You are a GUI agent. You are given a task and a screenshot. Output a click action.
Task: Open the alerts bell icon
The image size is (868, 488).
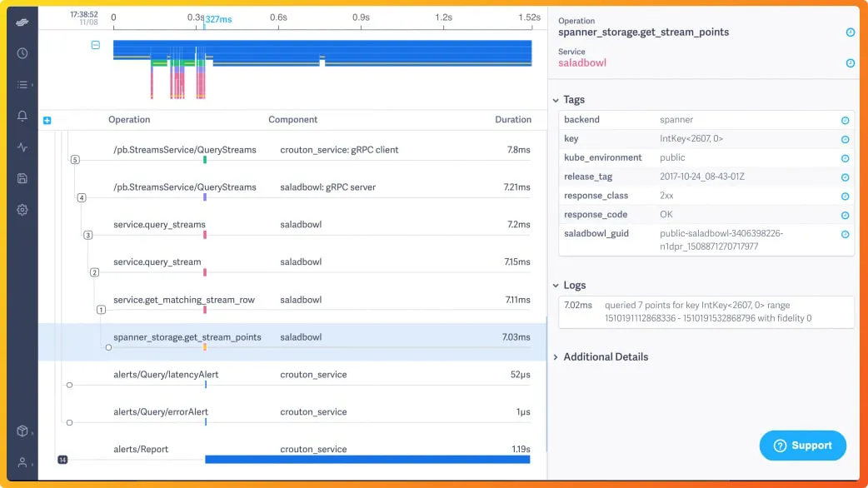point(22,116)
